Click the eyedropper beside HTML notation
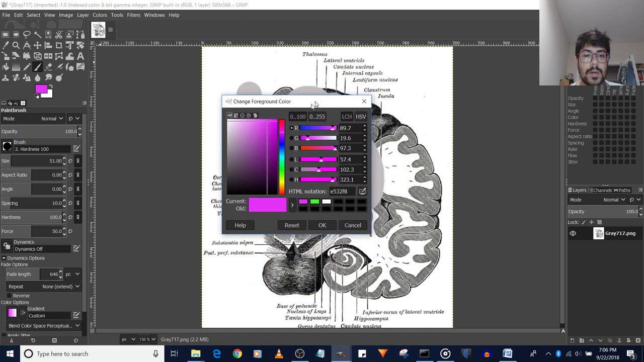 [362, 191]
